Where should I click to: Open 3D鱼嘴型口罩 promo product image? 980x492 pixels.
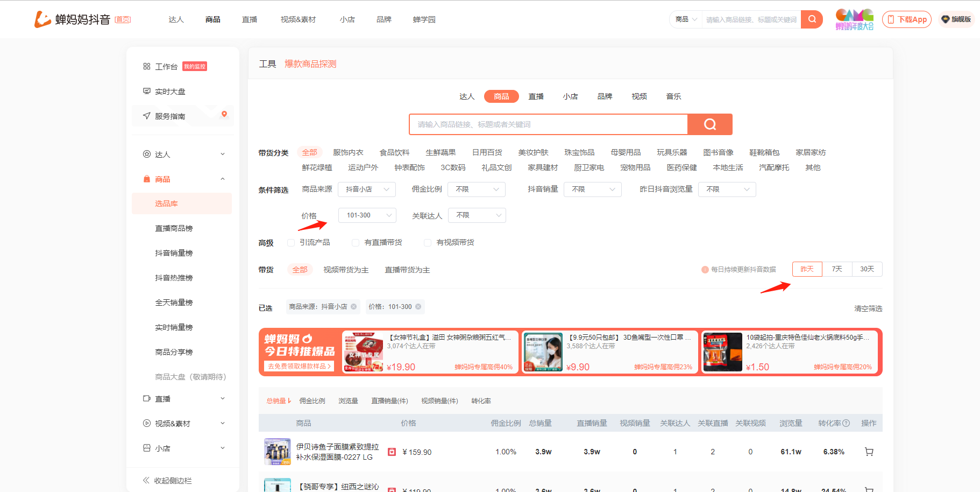click(x=543, y=352)
